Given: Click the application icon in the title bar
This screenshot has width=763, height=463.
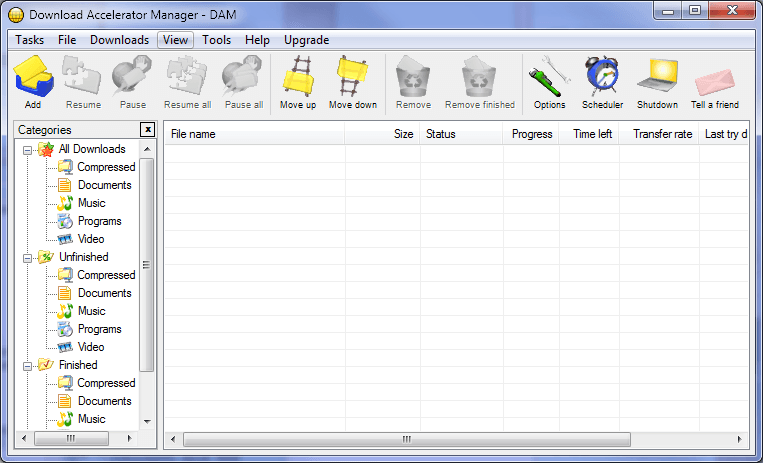Looking at the screenshot, I should click(x=16, y=15).
